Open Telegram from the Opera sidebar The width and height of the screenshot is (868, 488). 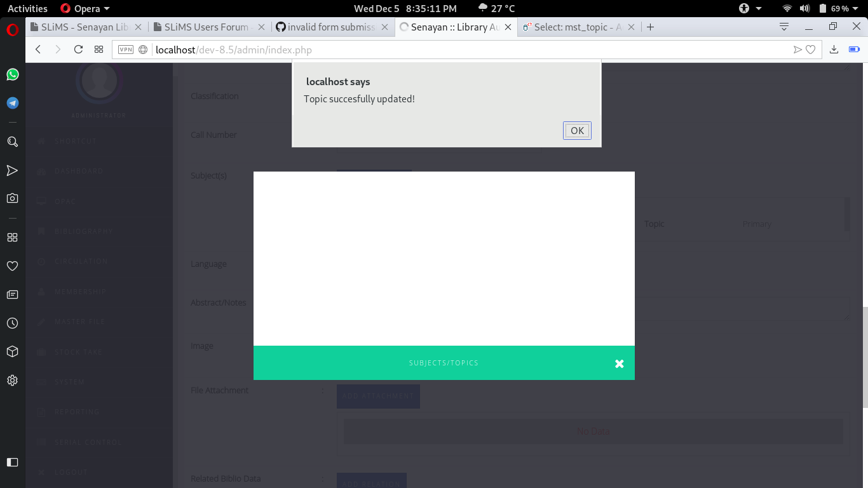click(x=12, y=102)
